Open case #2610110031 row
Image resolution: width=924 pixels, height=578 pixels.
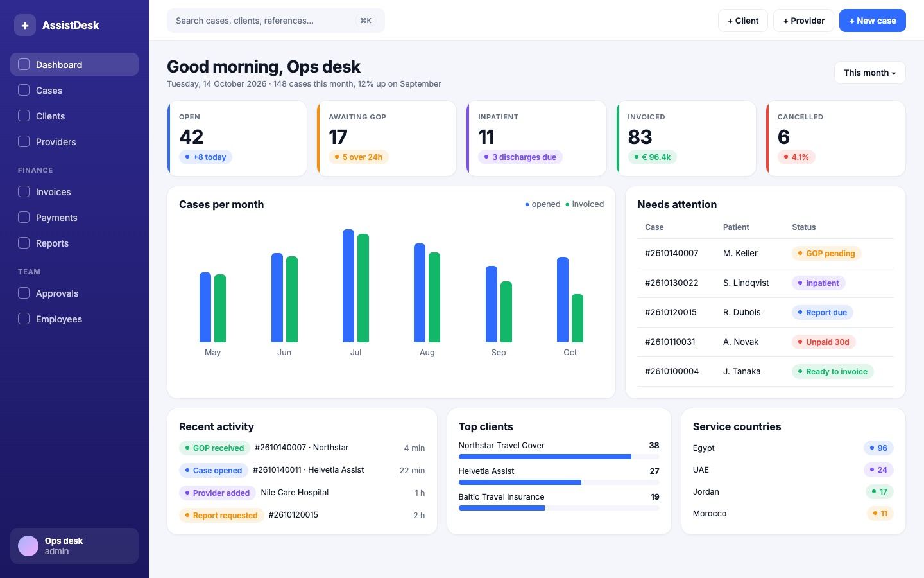tap(766, 342)
